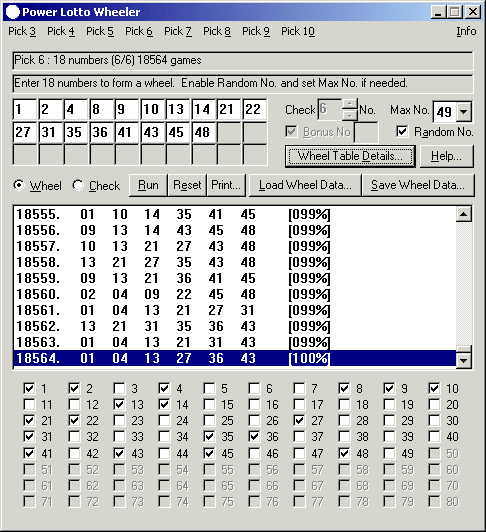This screenshot has height=532, width=486.
Task: Click the Help button
Action: pyautogui.click(x=446, y=156)
